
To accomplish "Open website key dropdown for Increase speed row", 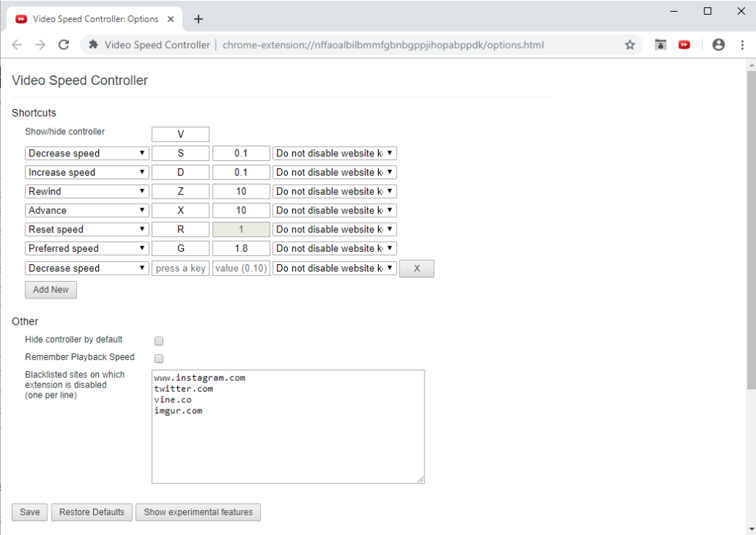I will click(334, 173).
